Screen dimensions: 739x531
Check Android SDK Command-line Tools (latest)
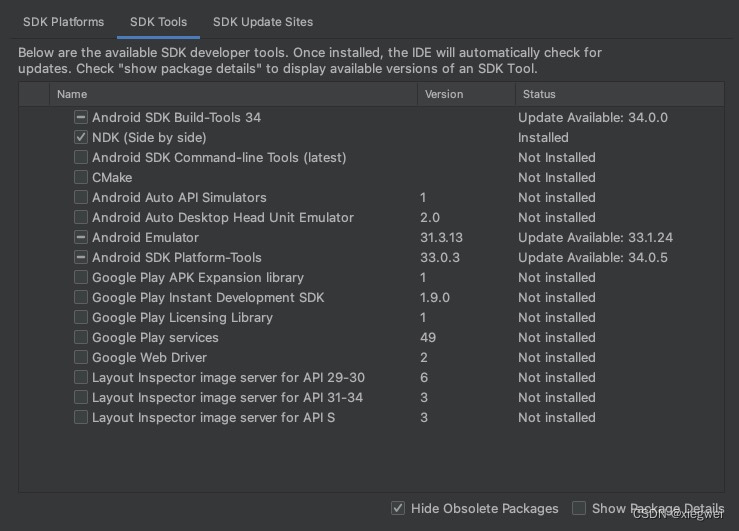click(x=81, y=157)
